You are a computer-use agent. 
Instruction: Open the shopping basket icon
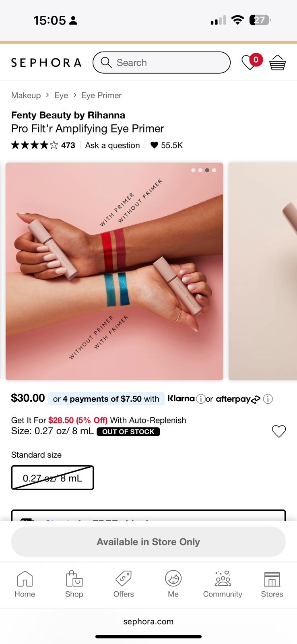click(x=278, y=62)
